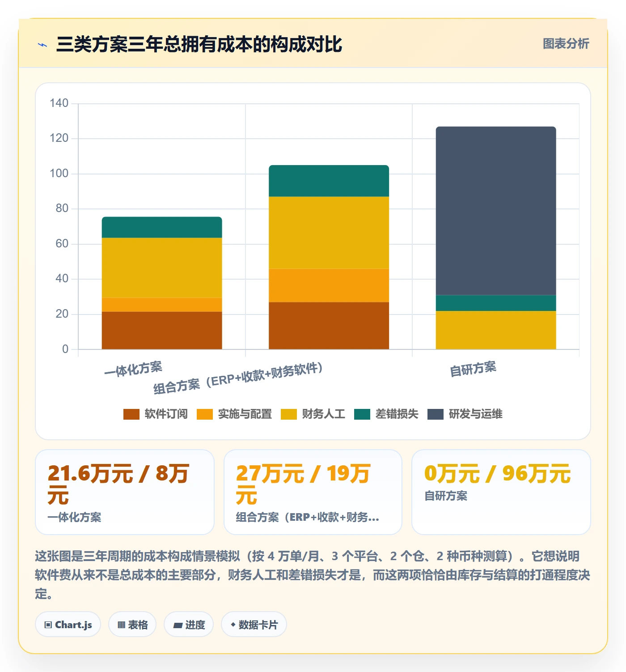Click the yellow 财务人工 segment of 一体化方案 bar
Viewport: 626px width, 672px height.
(x=162, y=268)
